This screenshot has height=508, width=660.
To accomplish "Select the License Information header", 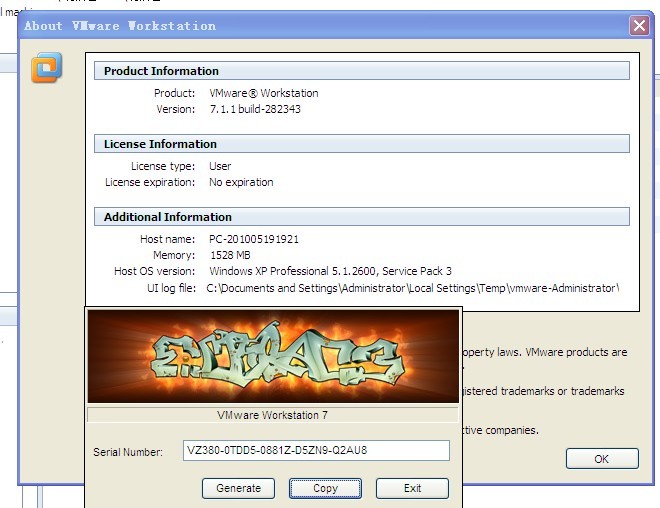I will point(362,144).
